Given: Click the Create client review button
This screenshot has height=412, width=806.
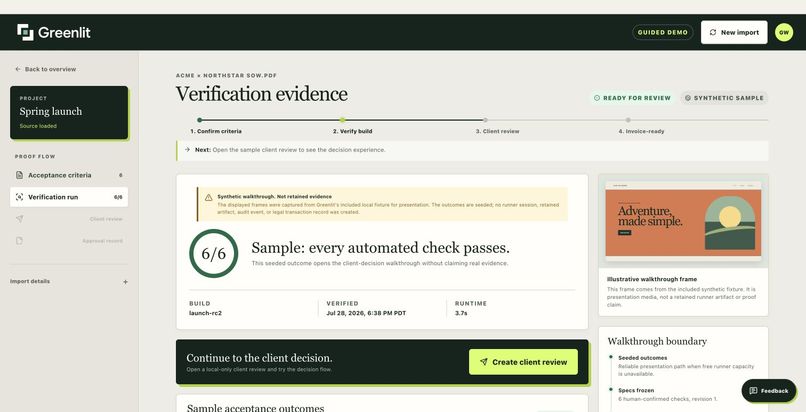Looking at the screenshot, I should (x=523, y=362).
